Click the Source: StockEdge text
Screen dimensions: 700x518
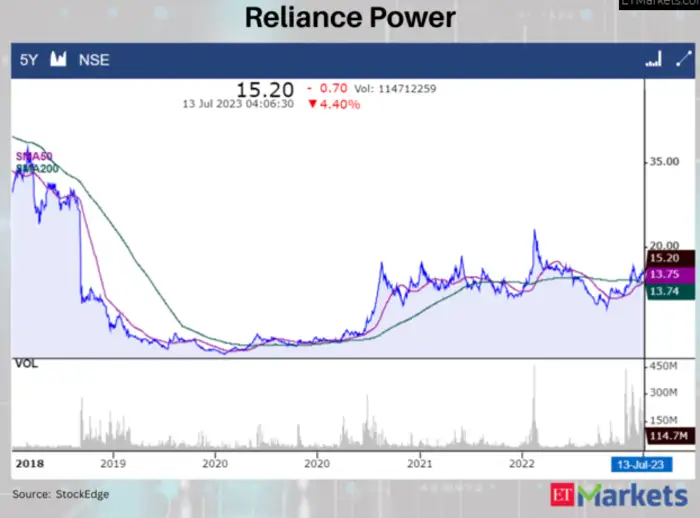pos(60,494)
